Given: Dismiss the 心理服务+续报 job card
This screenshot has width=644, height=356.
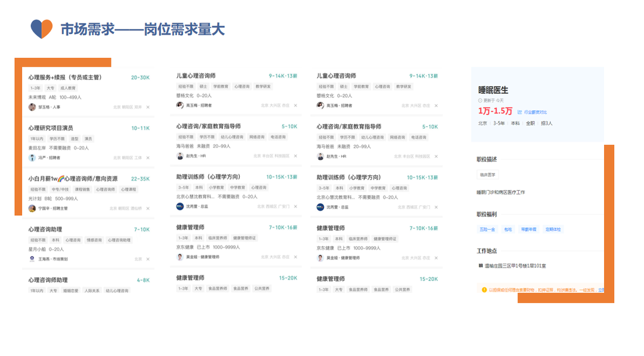Looking at the screenshot, I should pos(148,107).
